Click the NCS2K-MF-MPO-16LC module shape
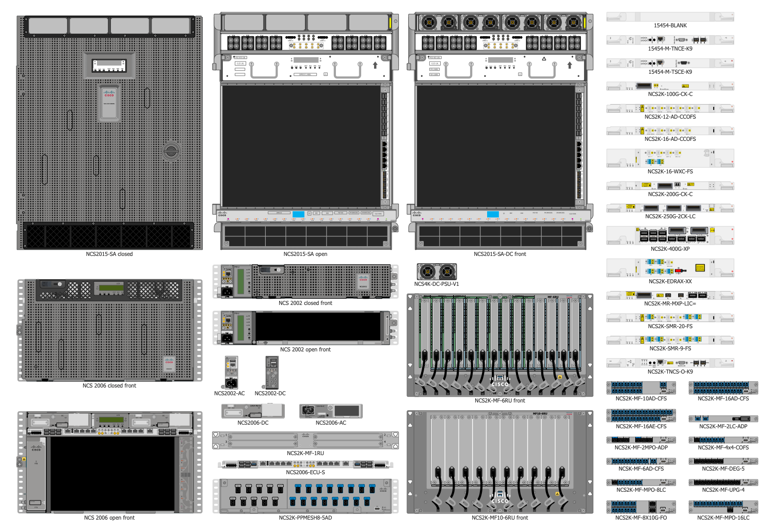This screenshot has width=774, height=532. (x=723, y=507)
